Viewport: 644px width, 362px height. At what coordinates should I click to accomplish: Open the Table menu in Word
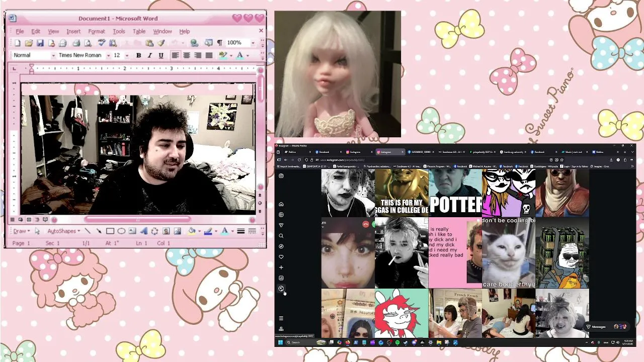click(139, 31)
